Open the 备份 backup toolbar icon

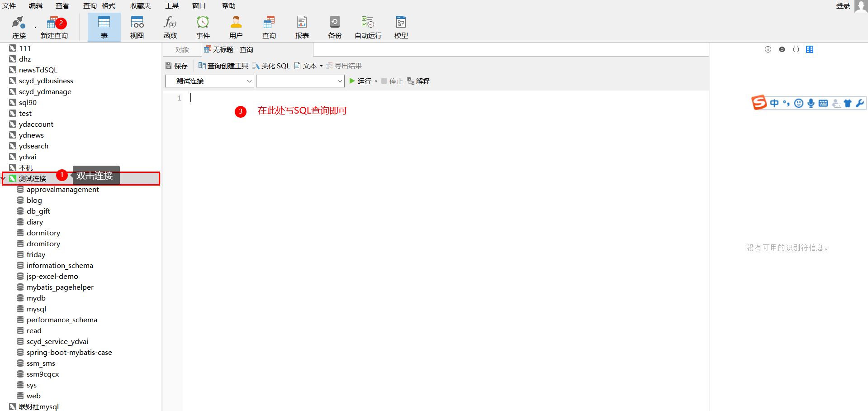pos(335,27)
